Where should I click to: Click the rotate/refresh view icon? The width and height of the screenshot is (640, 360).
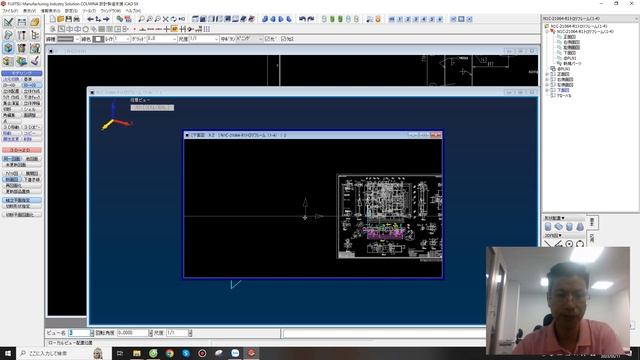(x=173, y=19)
